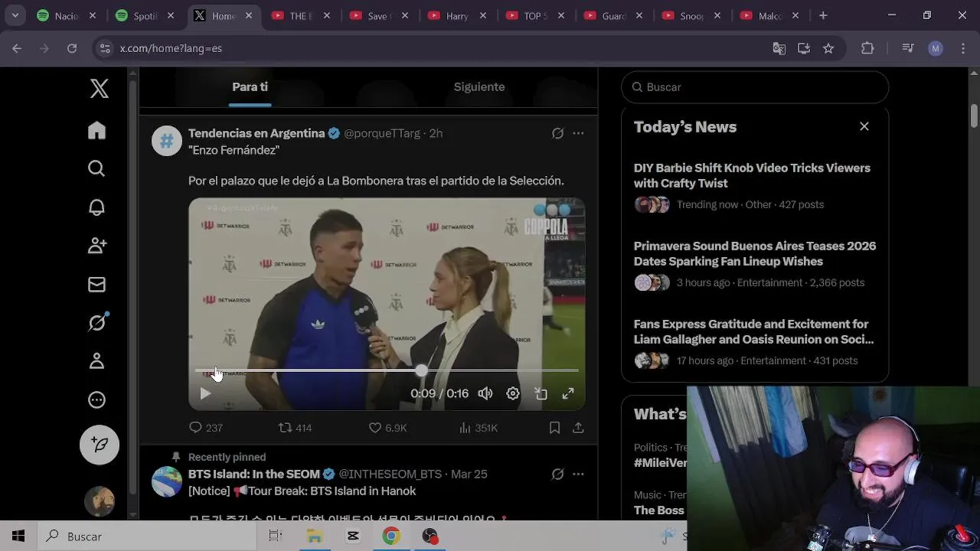
Task: Click the Windows taskbar Buscar box
Action: click(146, 536)
